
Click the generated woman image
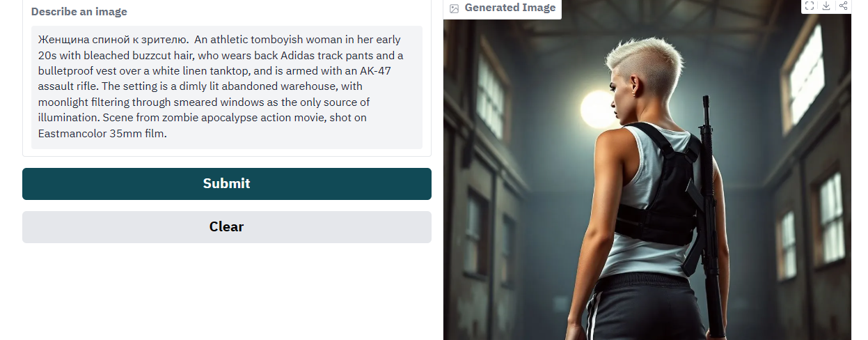[647, 180]
